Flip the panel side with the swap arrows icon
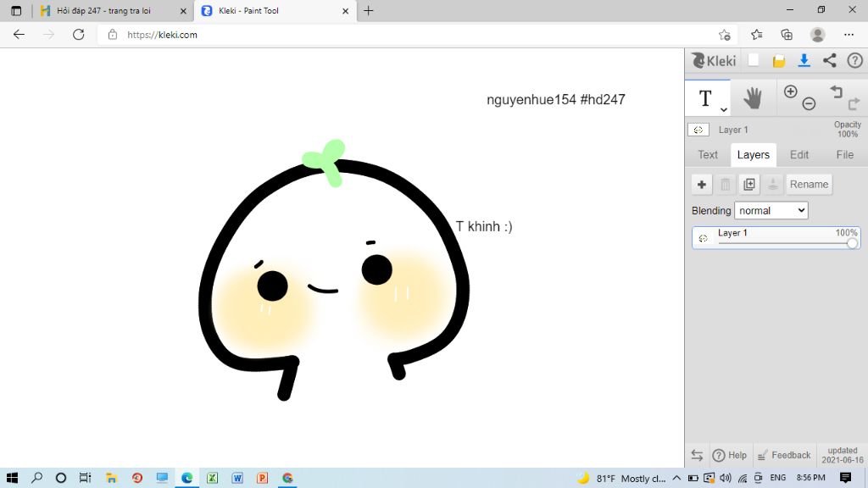Image resolution: width=868 pixels, height=488 pixels. click(697, 455)
